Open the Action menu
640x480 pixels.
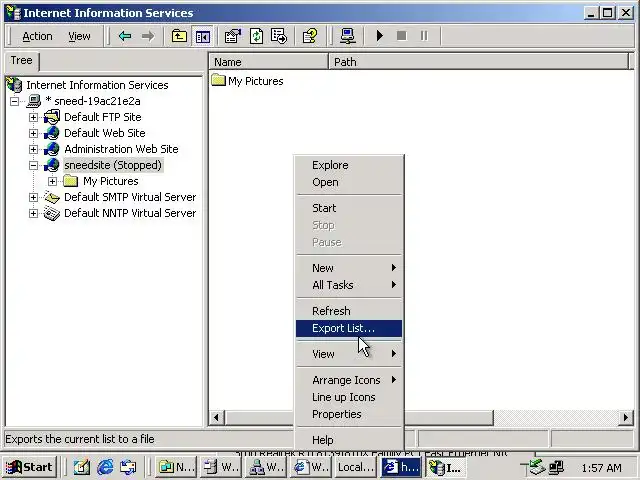(37, 36)
